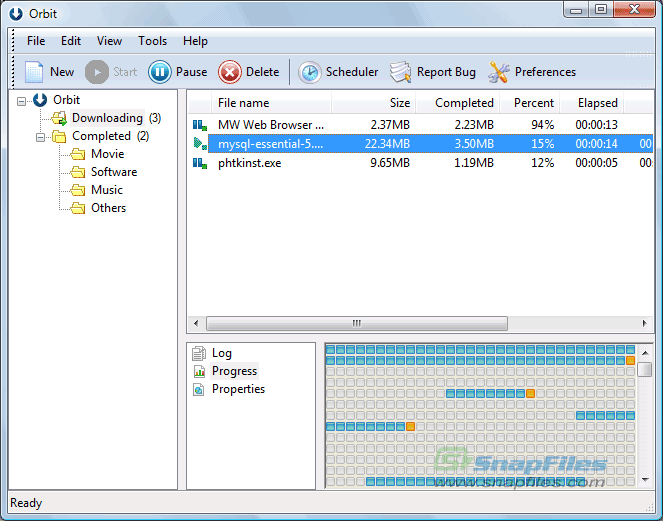The width and height of the screenshot is (663, 521).
Task: Click the Report Bug toolbar label
Action: click(x=446, y=72)
